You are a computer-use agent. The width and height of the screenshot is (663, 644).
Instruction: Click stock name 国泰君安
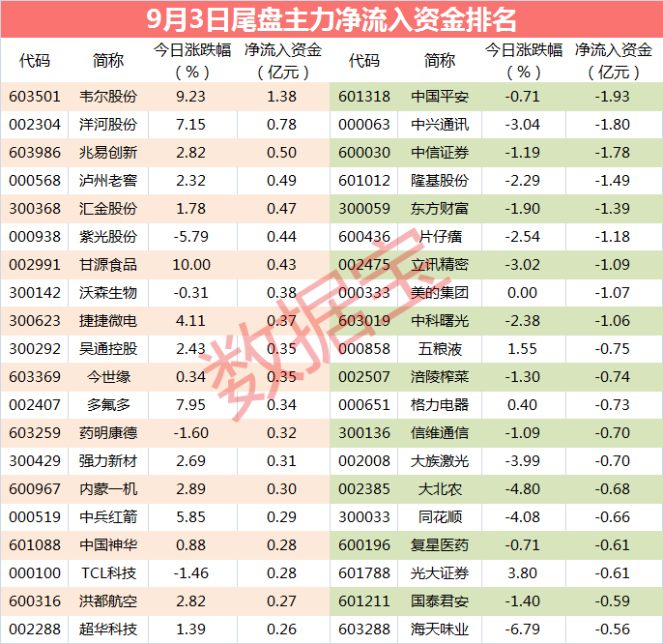(x=440, y=600)
